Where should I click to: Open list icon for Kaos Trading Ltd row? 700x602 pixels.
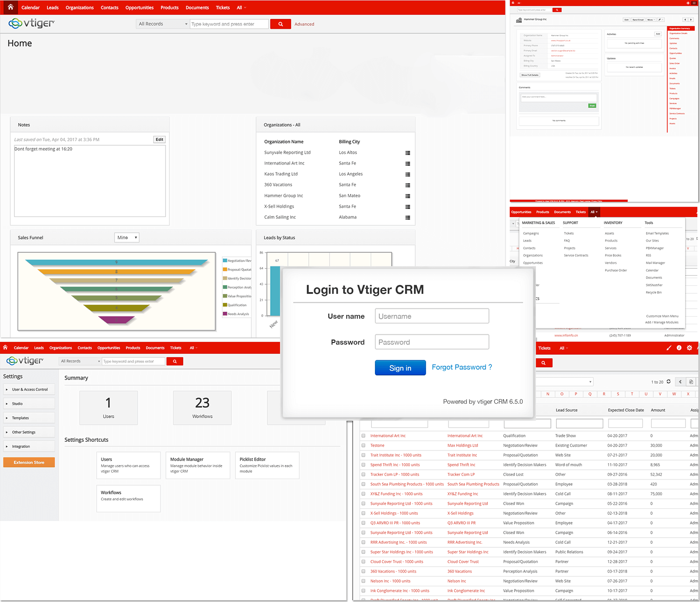(x=408, y=174)
